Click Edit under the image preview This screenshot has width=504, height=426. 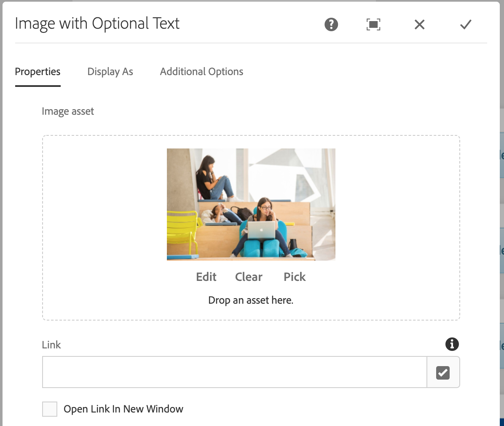pos(206,277)
